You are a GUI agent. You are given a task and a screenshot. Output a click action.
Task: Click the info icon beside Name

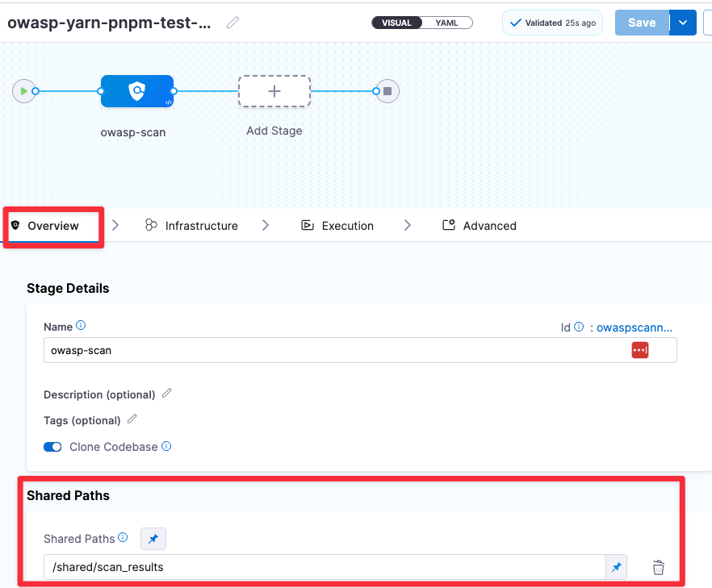[x=79, y=326]
